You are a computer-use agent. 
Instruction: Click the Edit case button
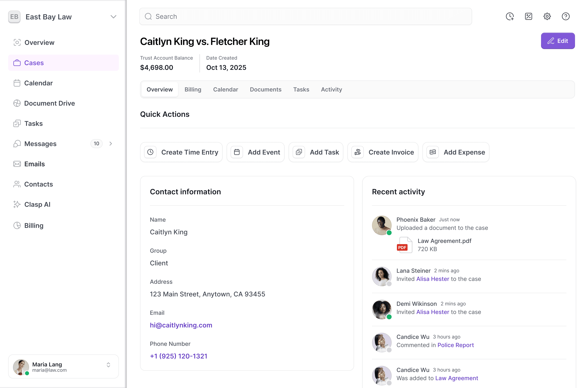tap(558, 41)
